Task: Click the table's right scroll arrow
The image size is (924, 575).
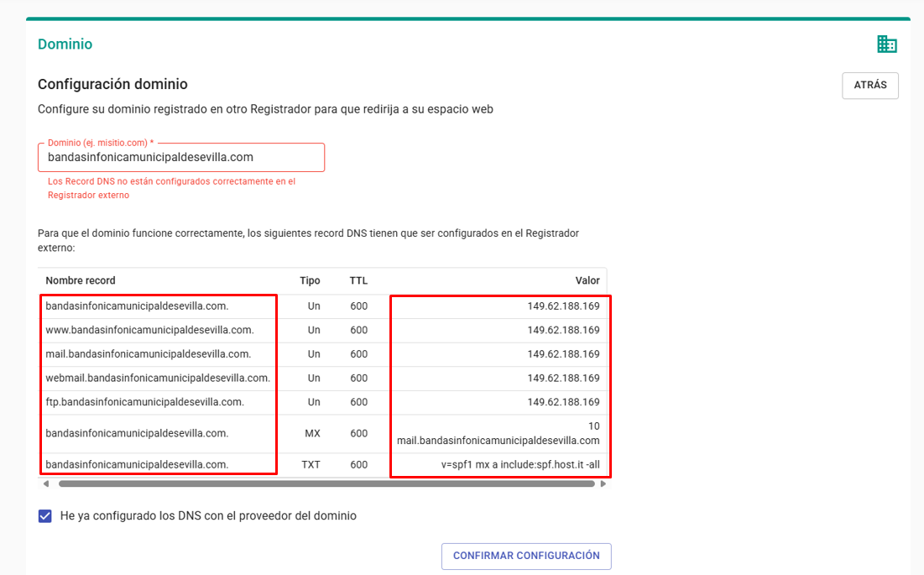Action: click(x=603, y=484)
